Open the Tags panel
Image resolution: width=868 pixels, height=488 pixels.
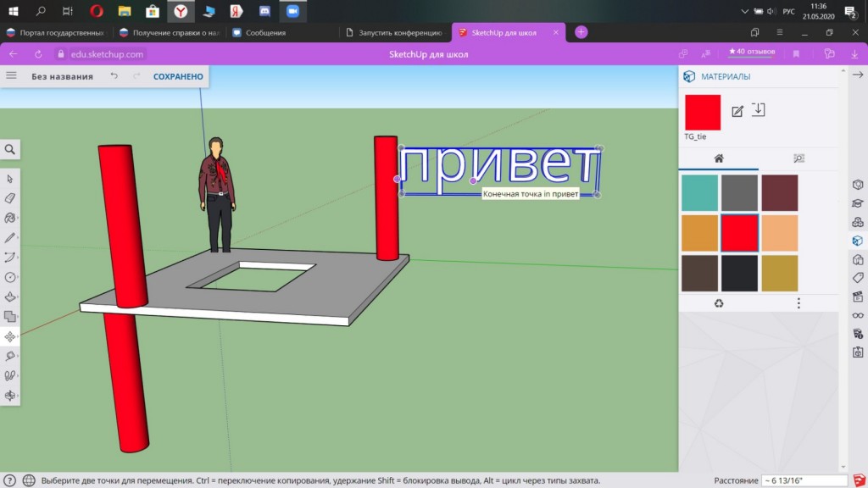coord(858,278)
